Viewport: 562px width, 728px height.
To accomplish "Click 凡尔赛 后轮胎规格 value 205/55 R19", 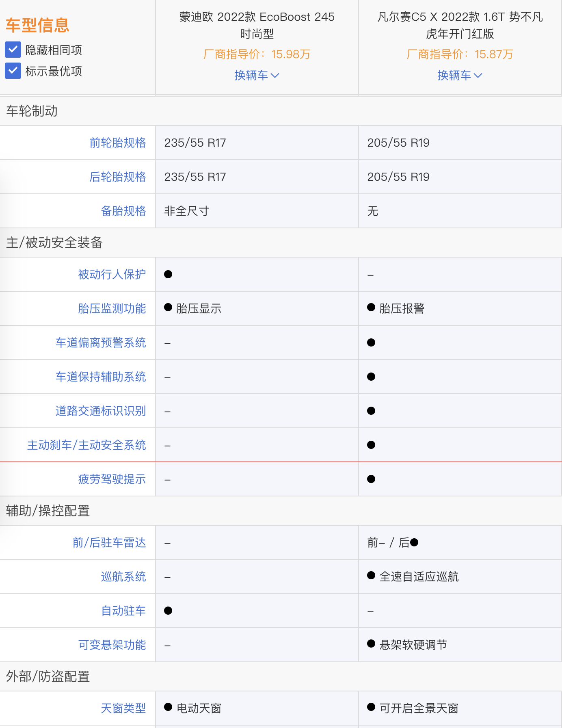I will 398,177.
